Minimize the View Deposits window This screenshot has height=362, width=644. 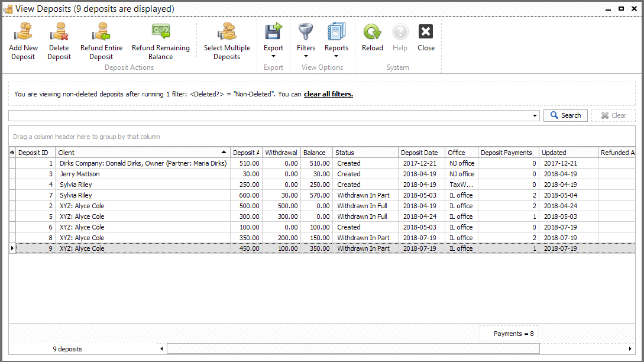click(x=609, y=9)
